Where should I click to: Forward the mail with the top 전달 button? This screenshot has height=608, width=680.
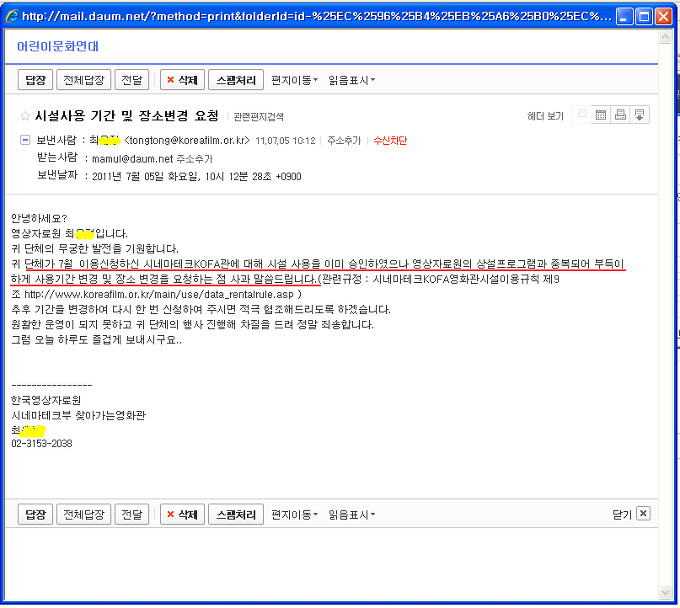pos(132,80)
